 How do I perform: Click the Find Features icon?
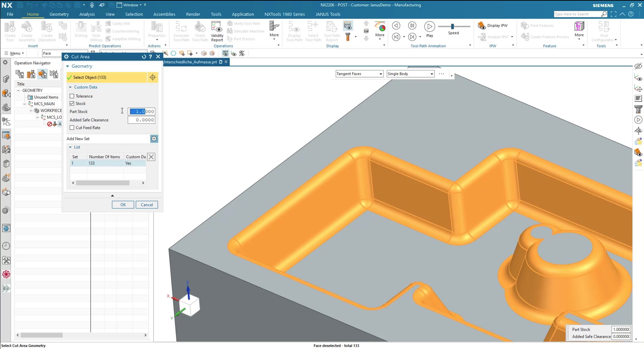pyautogui.click(x=537, y=26)
